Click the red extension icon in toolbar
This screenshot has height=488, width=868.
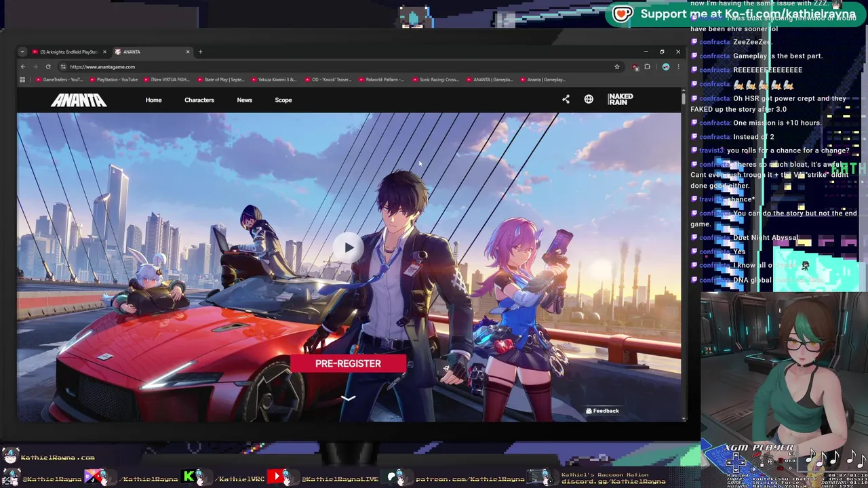pyautogui.click(x=635, y=66)
